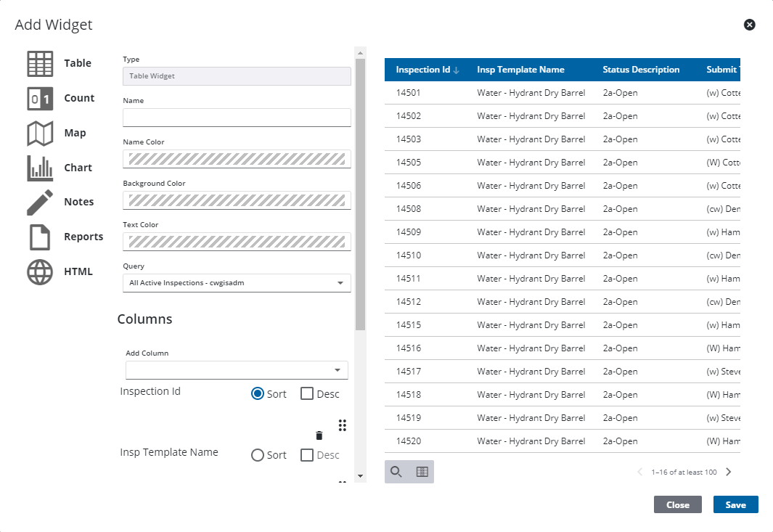
Task: Select the Reports document icon
Action: [40, 237]
